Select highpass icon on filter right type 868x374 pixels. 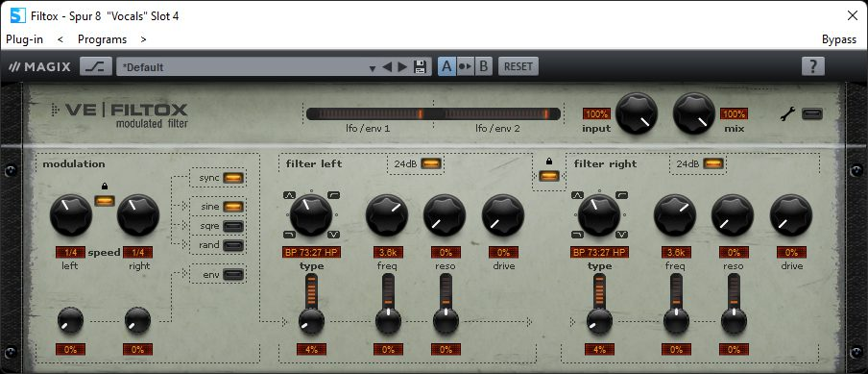(x=621, y=195)
